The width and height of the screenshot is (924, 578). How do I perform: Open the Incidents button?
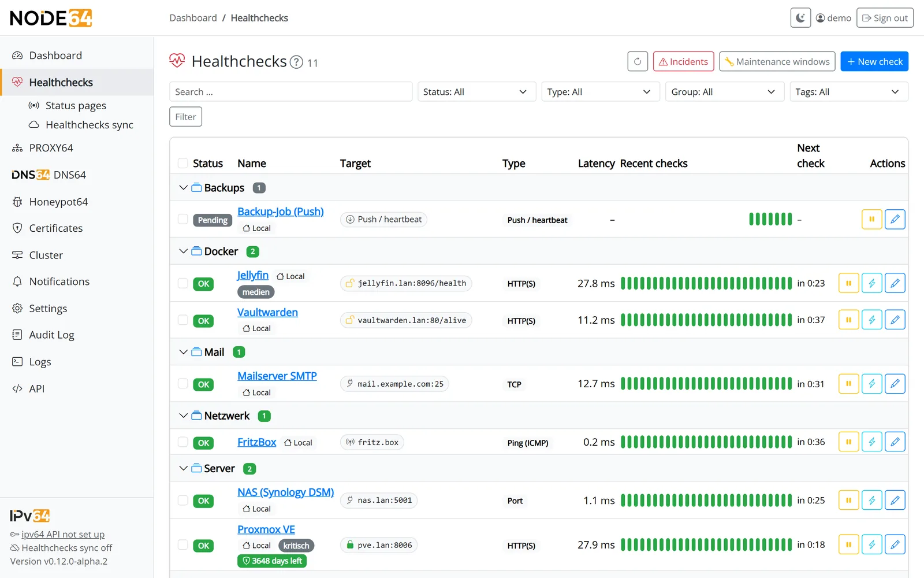[x=684, y=61]
